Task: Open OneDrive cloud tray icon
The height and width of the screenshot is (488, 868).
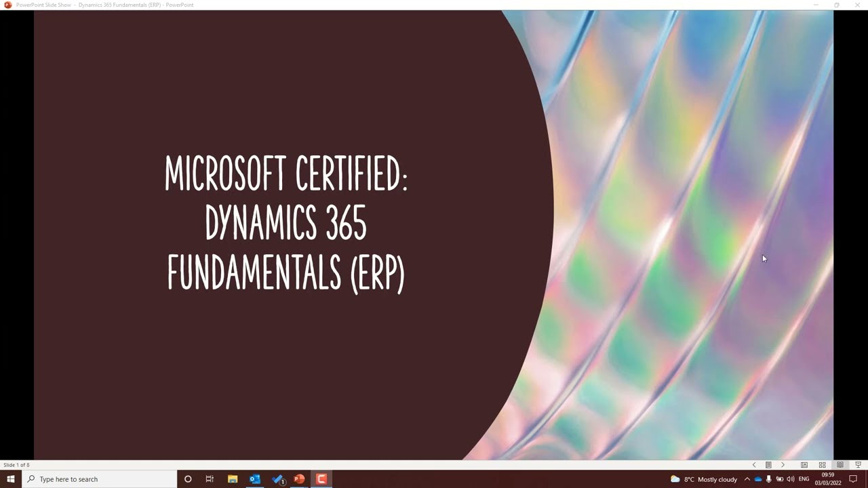Action: (758, 479)
